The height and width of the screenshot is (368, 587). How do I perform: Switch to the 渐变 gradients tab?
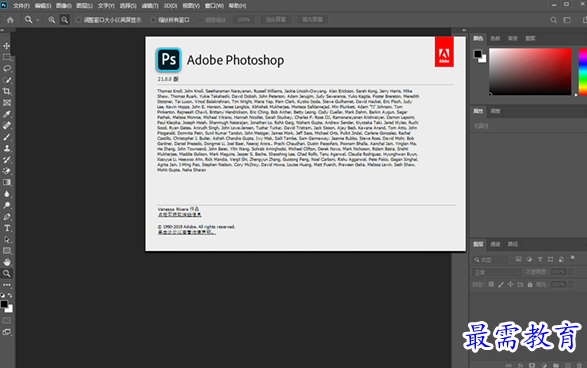pyautogui.click(x=513, y=38)
